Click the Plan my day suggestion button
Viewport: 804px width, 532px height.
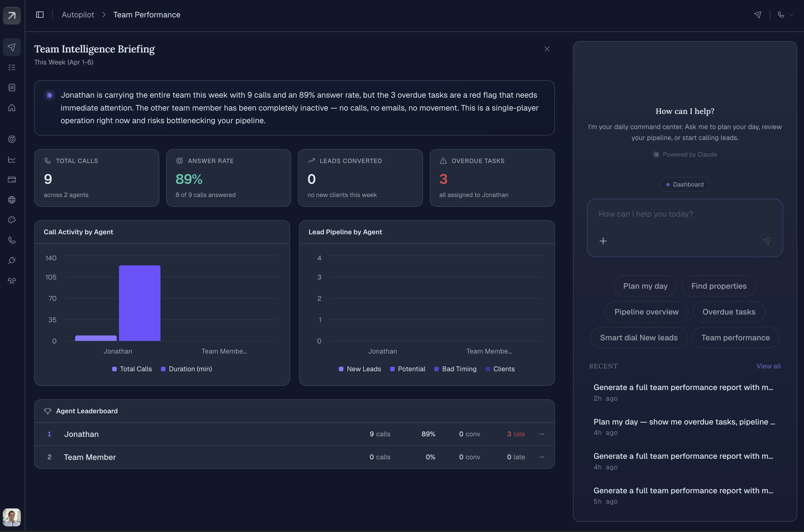tap(645, 286)
